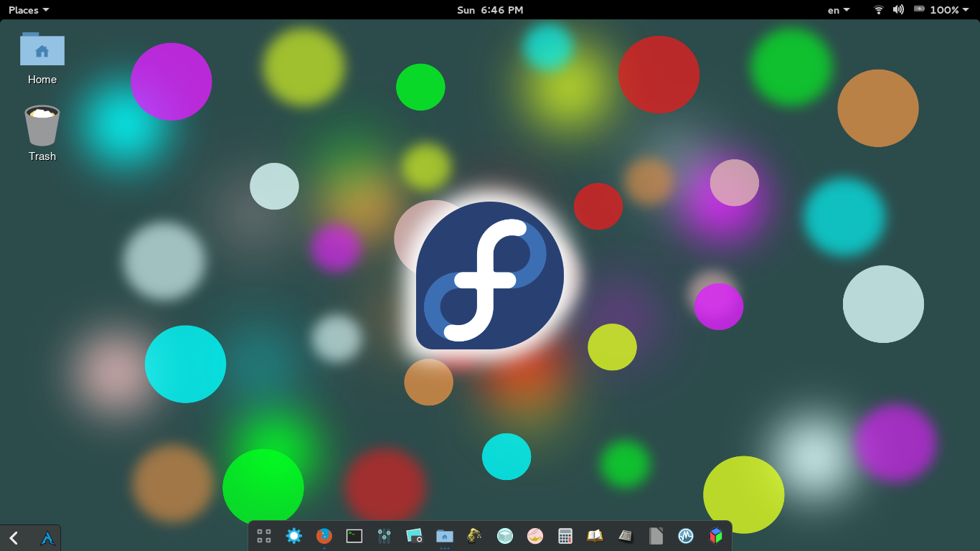Image resolution: width=980 pixels, height=551 pixels.
Task: Open the Terminal from the dock
Action: 354,536
